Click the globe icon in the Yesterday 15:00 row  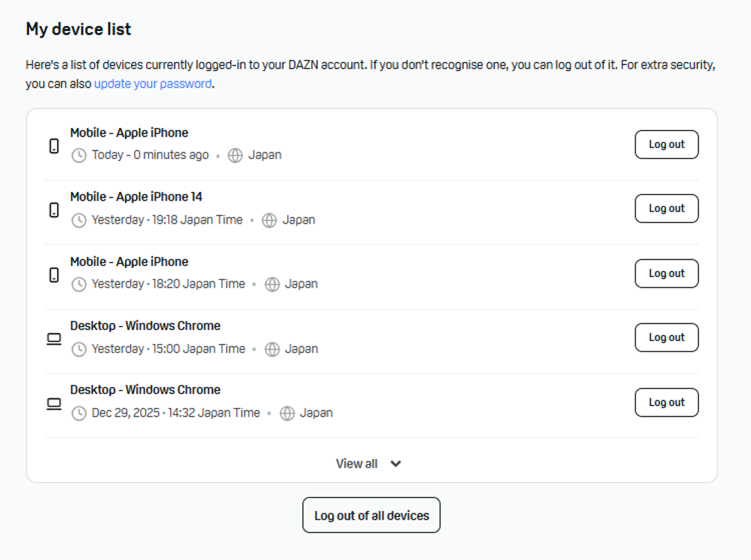pos(273,349)
